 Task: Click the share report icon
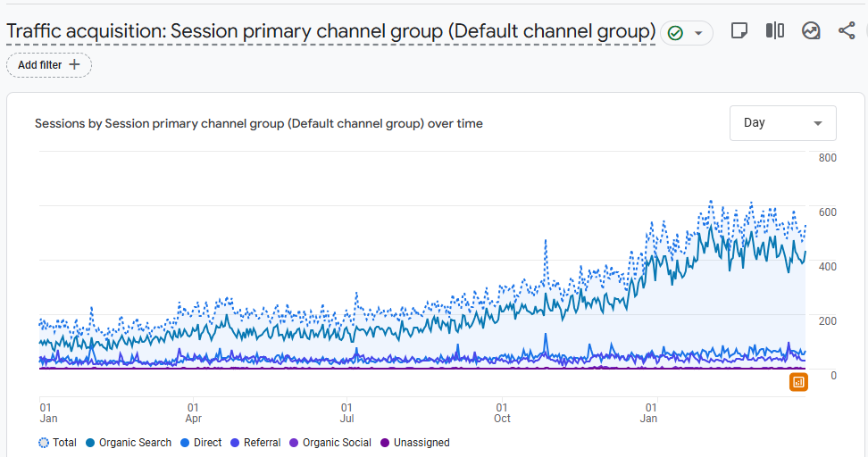(847, 31)
